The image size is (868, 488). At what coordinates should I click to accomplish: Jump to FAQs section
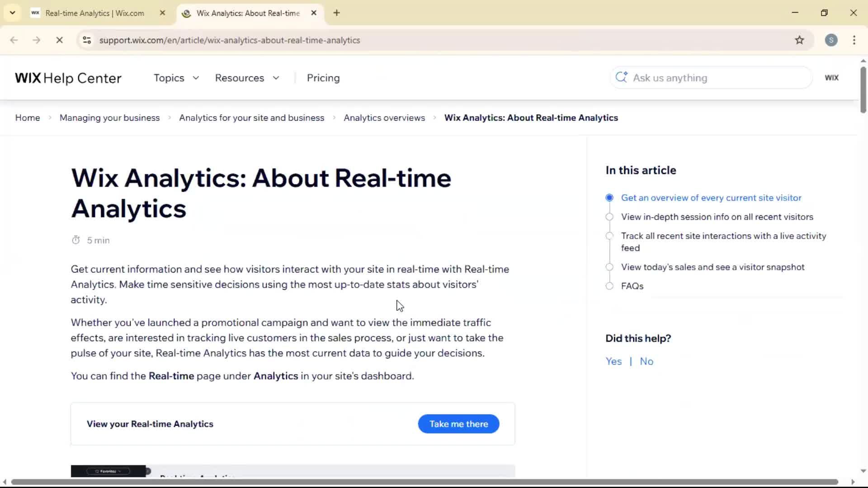pos(632,286)
